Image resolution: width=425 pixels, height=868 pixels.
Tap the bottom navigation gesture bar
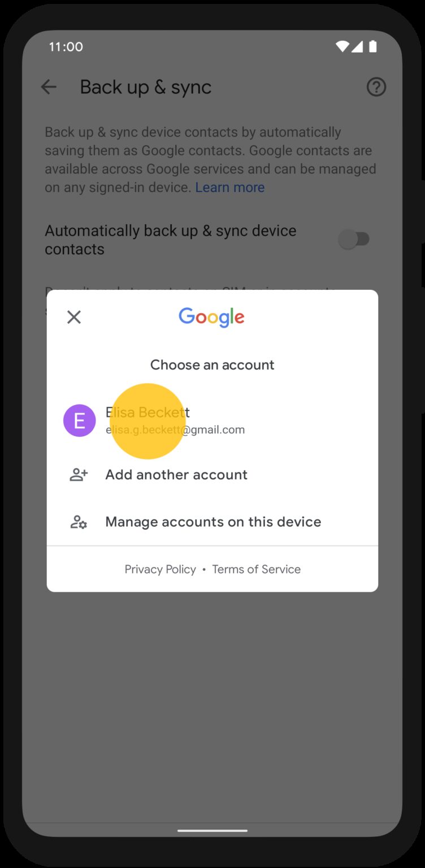pyautogui.click(x=212, y=831)
